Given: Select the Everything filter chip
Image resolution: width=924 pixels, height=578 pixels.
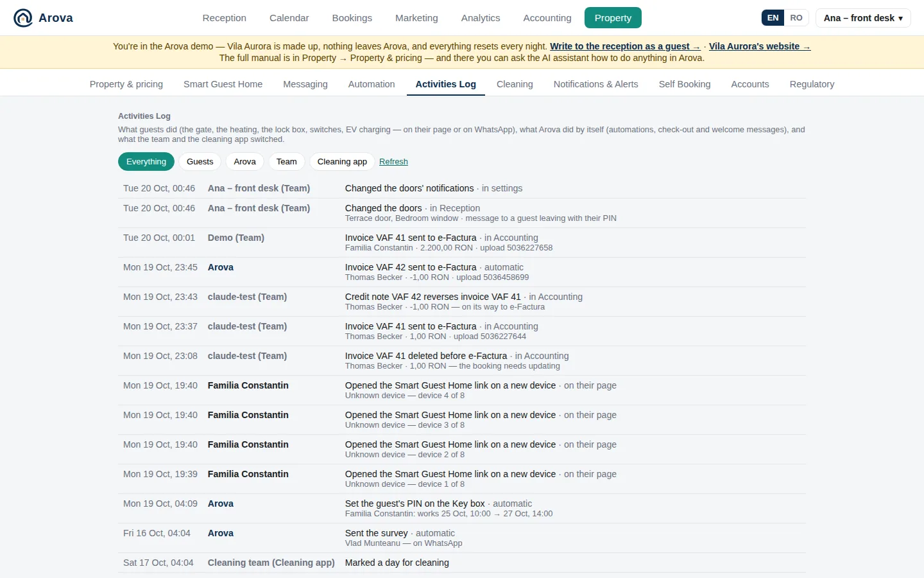Looking at the screenshot, I should [146, 162].
